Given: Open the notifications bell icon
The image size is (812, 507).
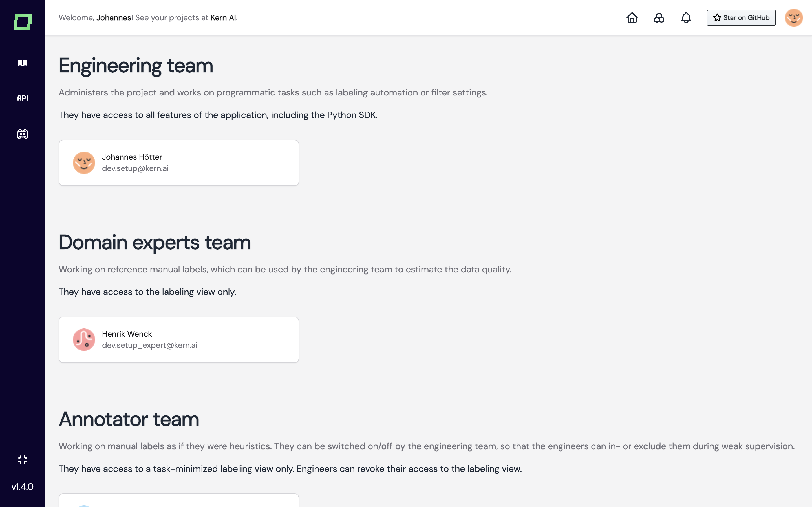Looking at the screenshot, I should coord(686,18).
